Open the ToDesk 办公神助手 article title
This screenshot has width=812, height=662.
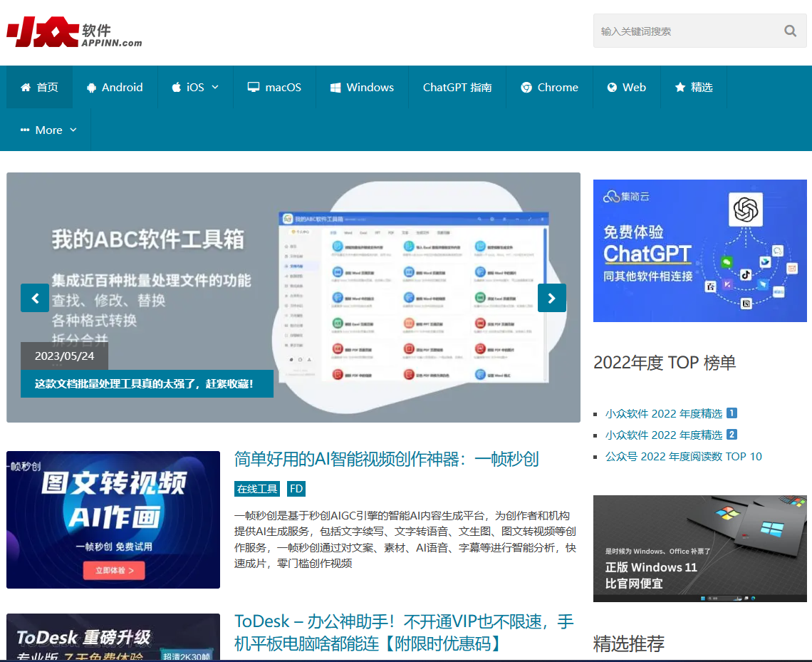point(404,633)
